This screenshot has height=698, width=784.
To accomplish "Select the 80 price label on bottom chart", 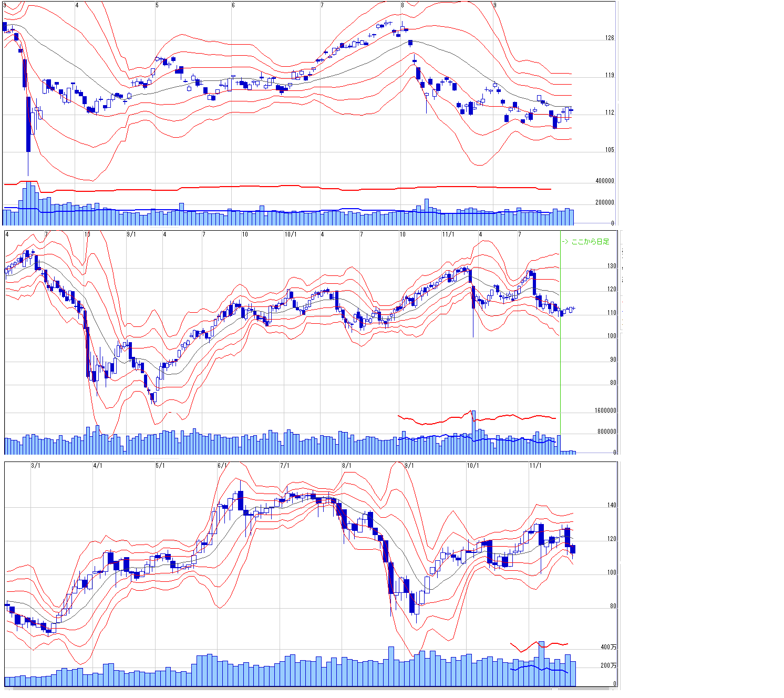I will (613, 606).
